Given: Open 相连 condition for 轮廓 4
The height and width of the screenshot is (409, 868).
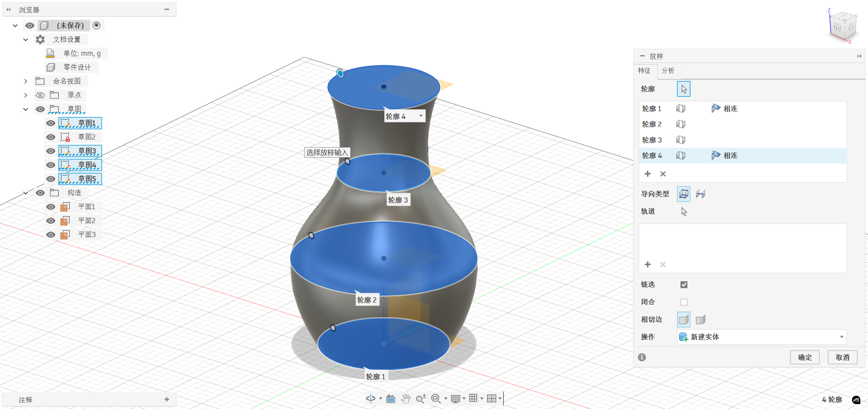Looking at the screenshot, I should (724, 156).
